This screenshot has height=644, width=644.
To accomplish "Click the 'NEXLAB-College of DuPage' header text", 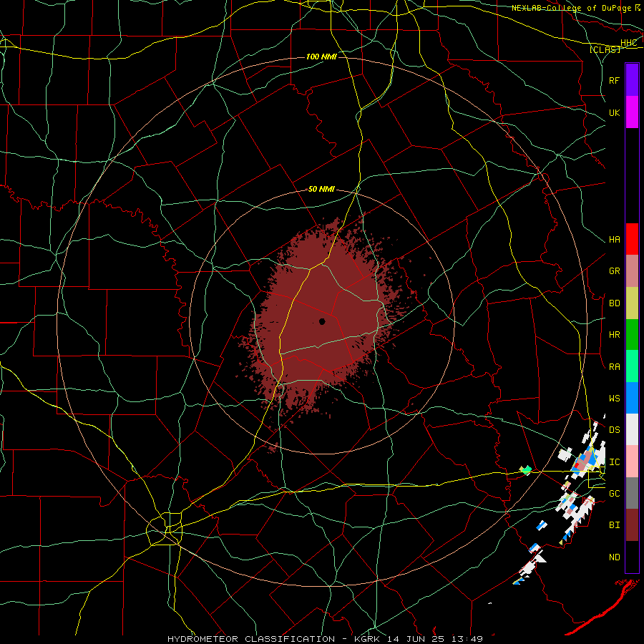I will click(572, 8).
